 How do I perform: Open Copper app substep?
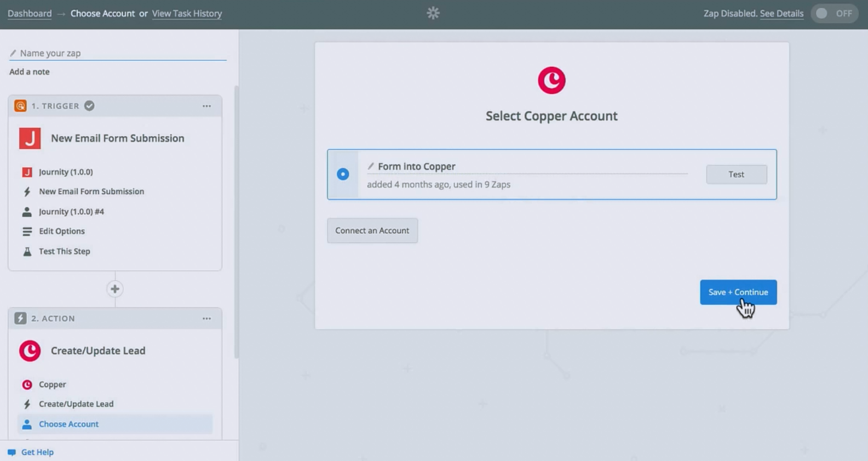53,385
